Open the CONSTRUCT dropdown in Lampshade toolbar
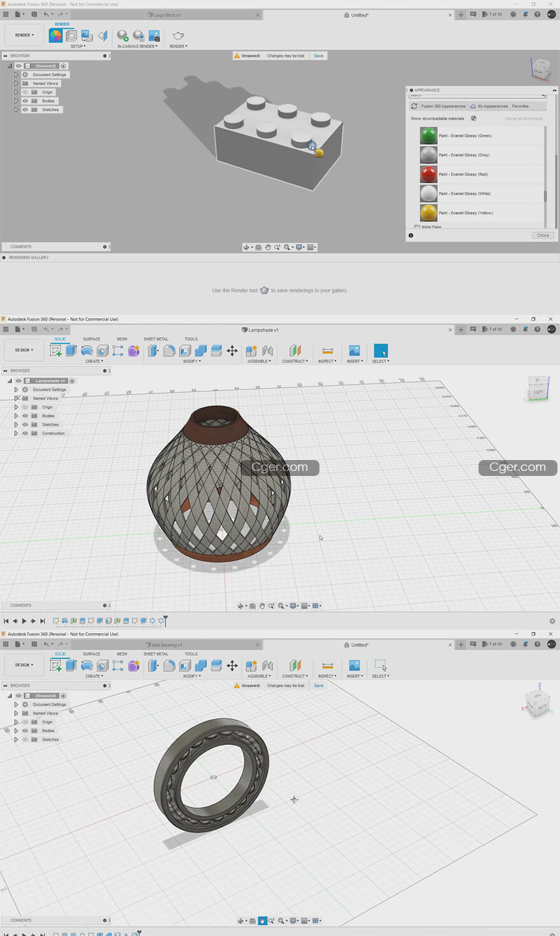The image size is (560, 936). click(x=295, y=361)
